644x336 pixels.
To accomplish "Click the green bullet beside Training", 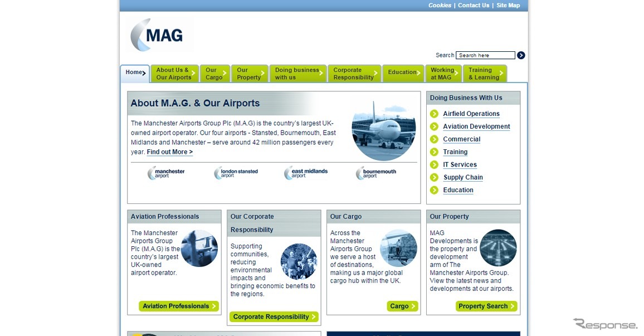I will pyautogui.click(x=434, y=152).
